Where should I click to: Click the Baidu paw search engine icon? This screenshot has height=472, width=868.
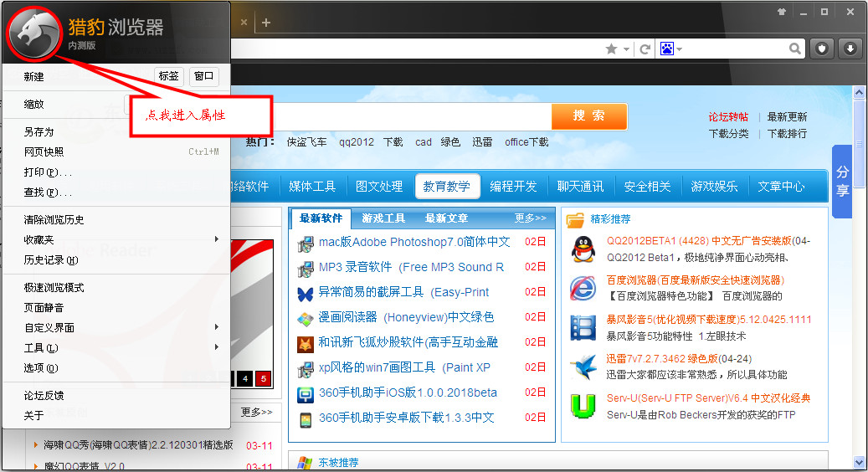click(666, 49)
